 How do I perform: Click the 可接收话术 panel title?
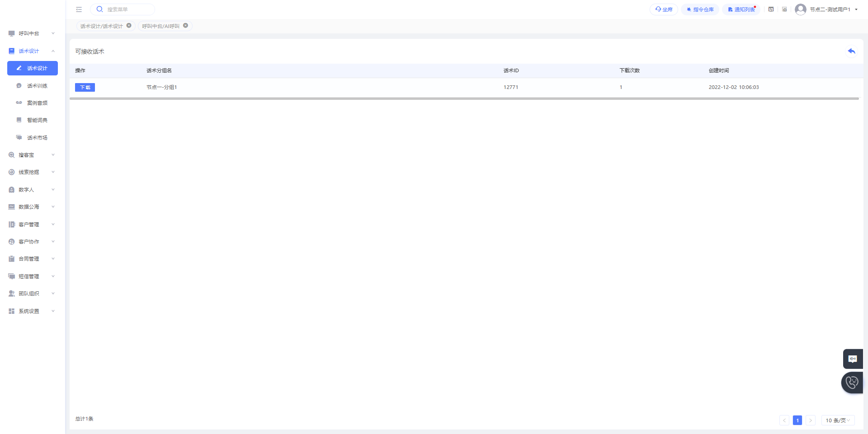90,51
